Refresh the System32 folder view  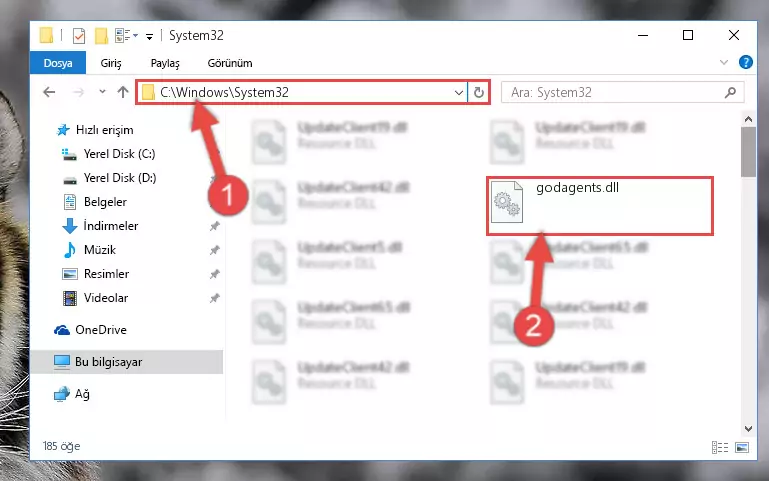pyautogui.click(x=479, y=92)
